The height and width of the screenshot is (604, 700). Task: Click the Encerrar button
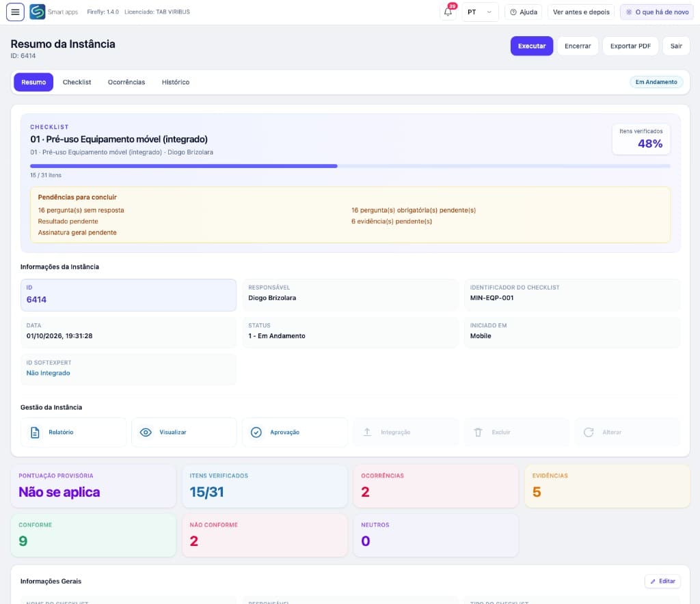pyautogui.click(x=578, y=46)
